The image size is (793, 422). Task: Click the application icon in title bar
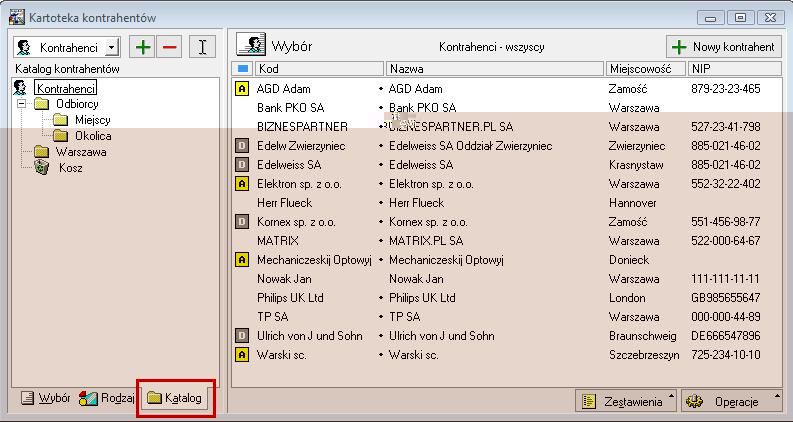17,18
